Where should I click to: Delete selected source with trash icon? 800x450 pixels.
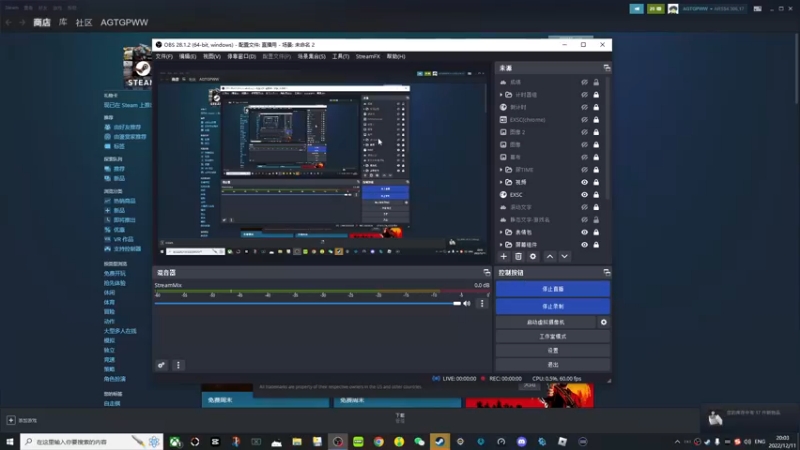[518, 257]
